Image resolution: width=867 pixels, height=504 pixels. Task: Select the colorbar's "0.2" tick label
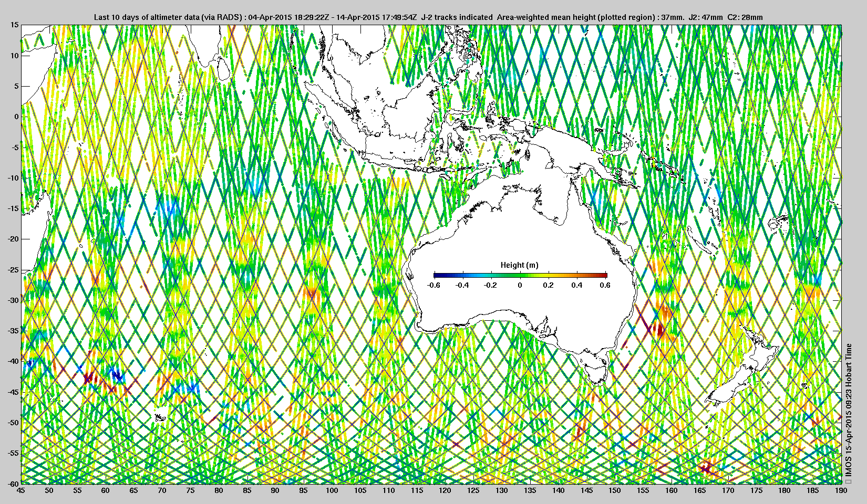549,285
